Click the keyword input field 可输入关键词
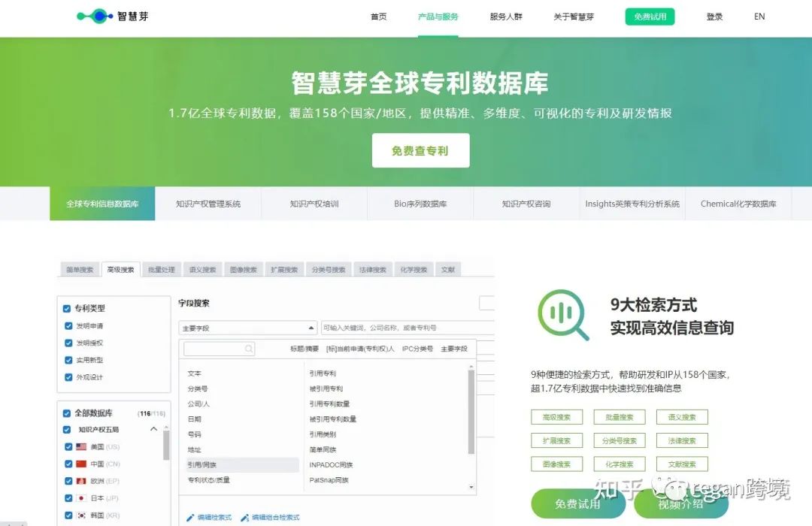The height and width of the screenshot is (526, 812). point(408,328)
